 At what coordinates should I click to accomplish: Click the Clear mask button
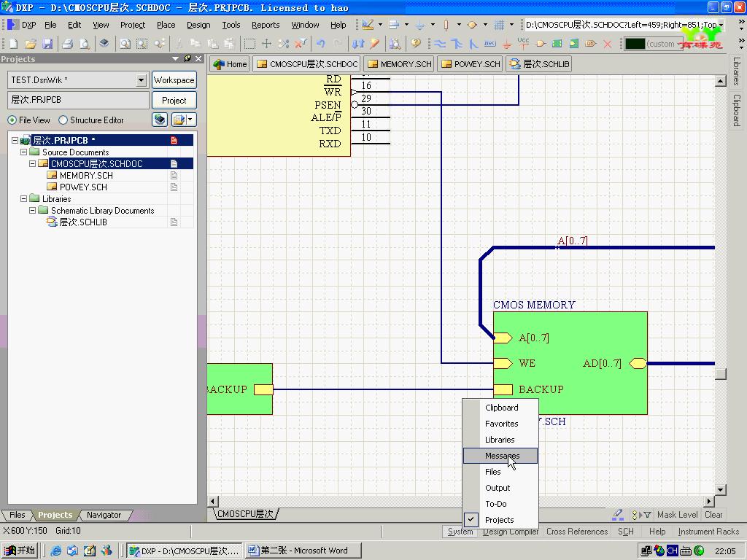coord(713,514)
